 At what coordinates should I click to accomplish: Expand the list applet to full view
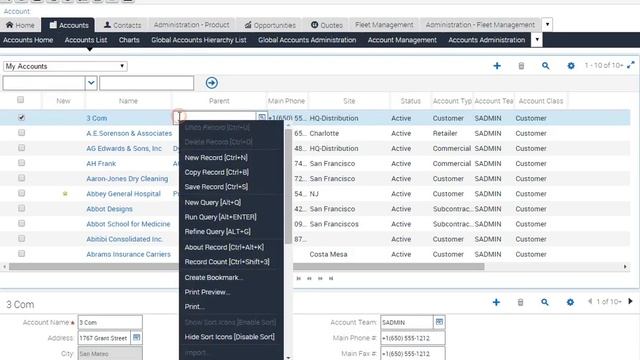click(x=631, y=65)
